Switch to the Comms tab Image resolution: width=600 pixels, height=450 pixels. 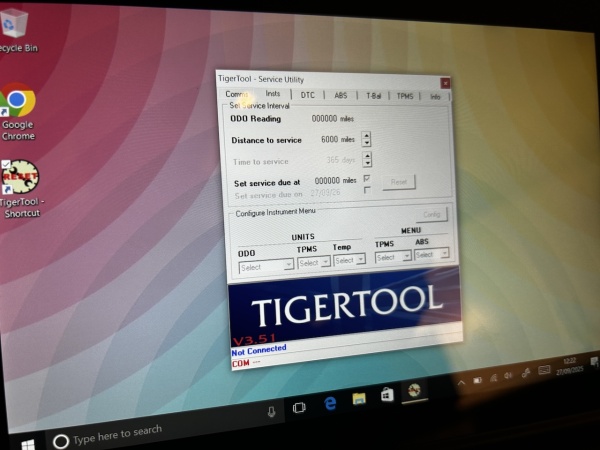tap(236, 94)
